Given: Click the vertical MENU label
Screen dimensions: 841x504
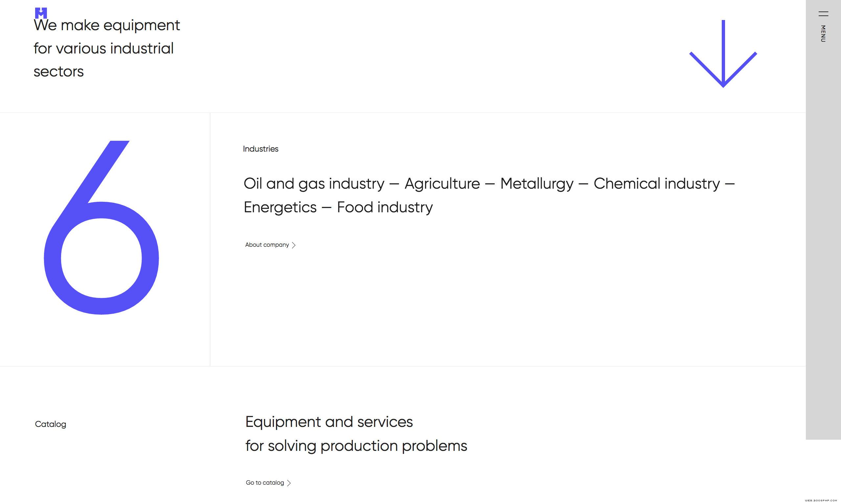Looking at the screenshot, I should tap(823, 33).
